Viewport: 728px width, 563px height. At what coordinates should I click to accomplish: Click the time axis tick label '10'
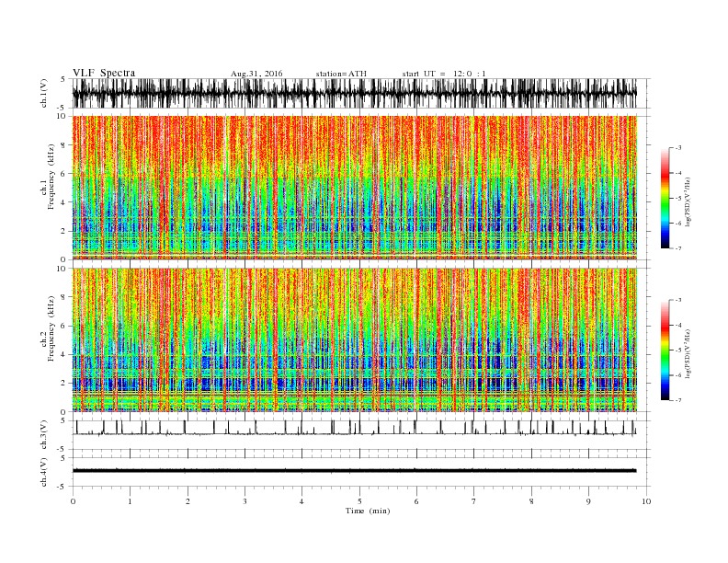click(646, 501)
